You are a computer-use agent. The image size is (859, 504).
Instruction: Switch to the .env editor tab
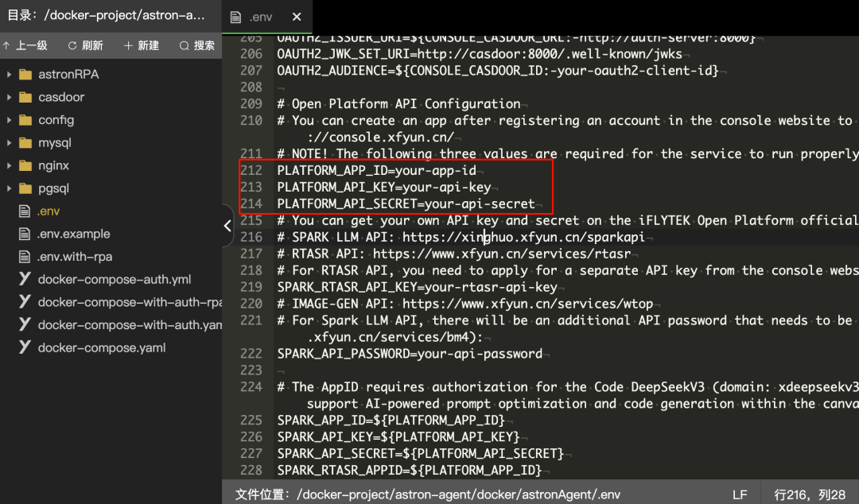pyautogui.click(x=260, y=17)
